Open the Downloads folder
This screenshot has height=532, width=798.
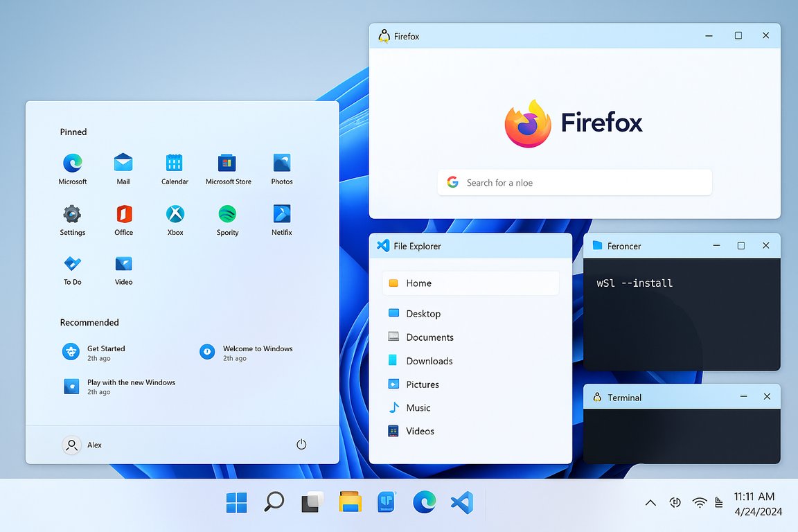click(428, 360)
